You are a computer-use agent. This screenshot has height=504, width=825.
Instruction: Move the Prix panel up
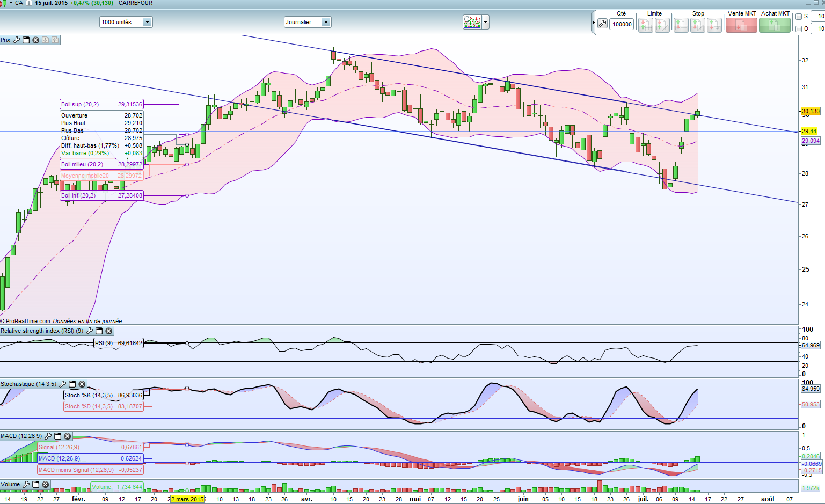[55, 40]
